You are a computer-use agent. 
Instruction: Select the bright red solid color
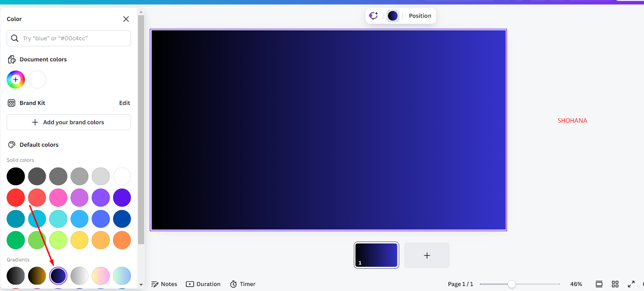point(16,198)
